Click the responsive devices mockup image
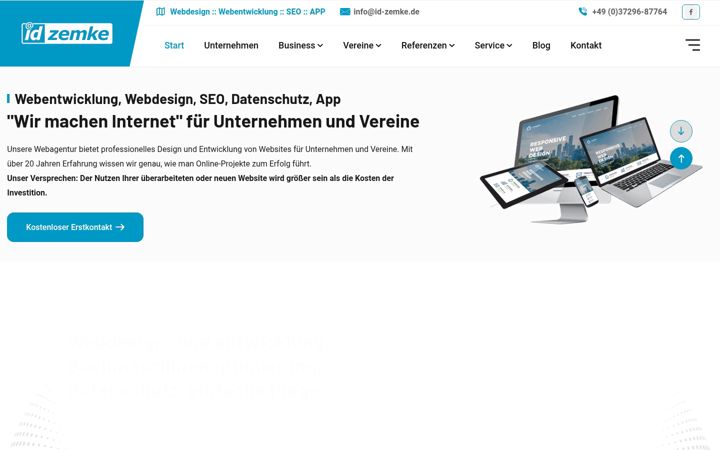Image resolution: width=720 pixels, height=450 pixels. click(x=591, y=159)
